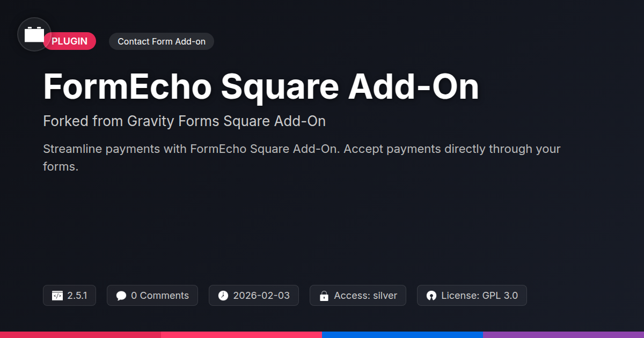The width and height of the screenshot is (644, 338).
Task: Click the comments speech bubble icon
Action: coord(121,296)
